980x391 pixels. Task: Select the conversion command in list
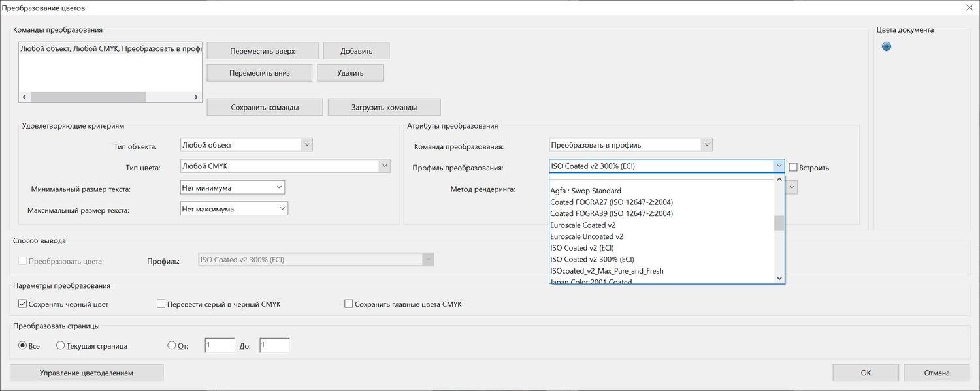[x=110, y=49]
